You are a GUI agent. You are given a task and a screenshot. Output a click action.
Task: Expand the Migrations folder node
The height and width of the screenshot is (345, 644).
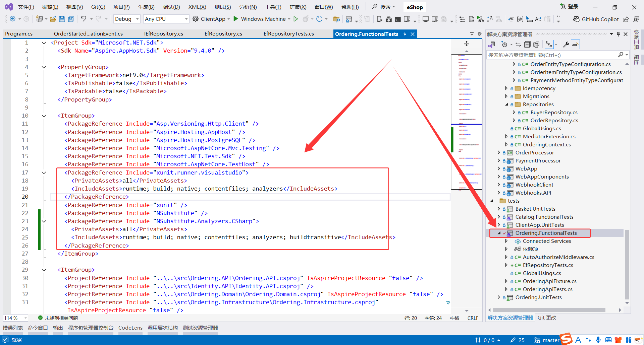[506, 96]
